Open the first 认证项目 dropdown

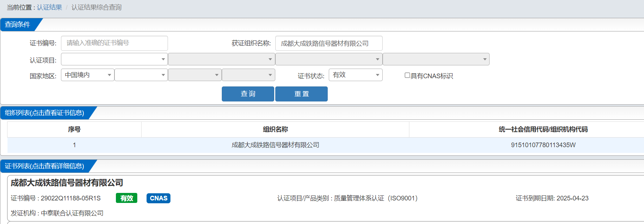pos(114,59)
